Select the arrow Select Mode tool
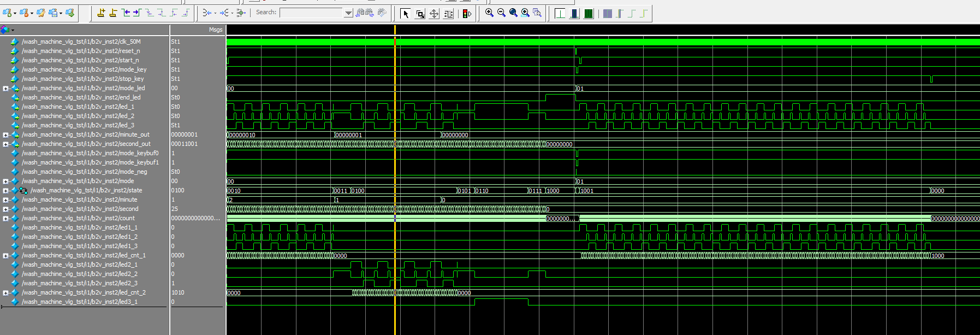 point(405,14)
